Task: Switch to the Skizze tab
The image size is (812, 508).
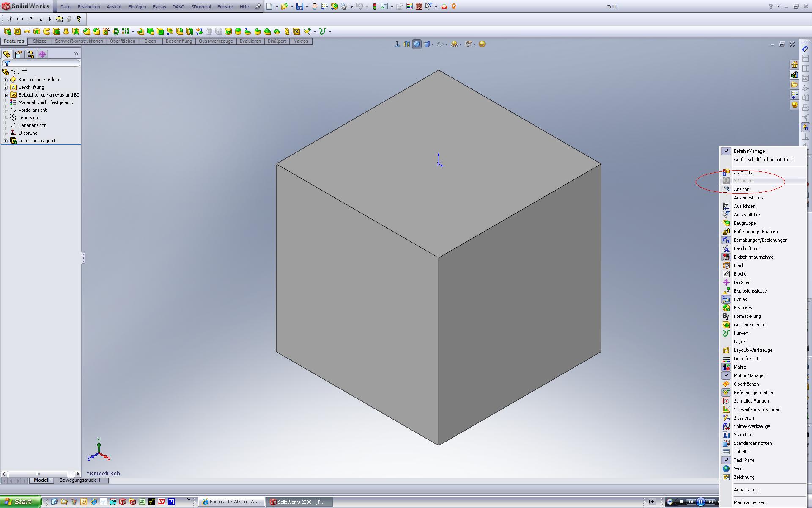Action: [40, 41]
